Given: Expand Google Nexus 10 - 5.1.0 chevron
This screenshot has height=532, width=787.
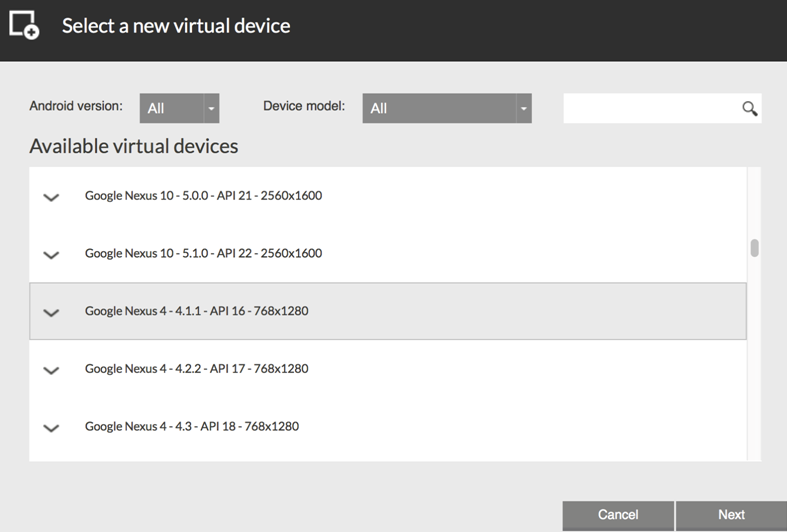Looking at the screenshot, I should point(51,255).
